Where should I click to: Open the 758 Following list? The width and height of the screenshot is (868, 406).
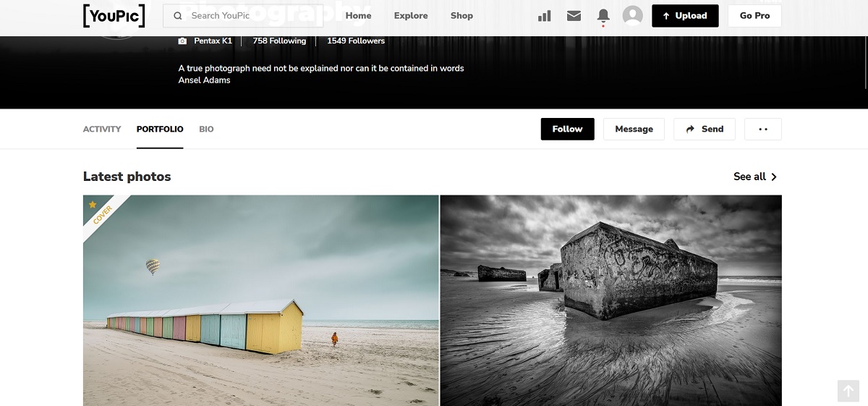click(279, 41)
